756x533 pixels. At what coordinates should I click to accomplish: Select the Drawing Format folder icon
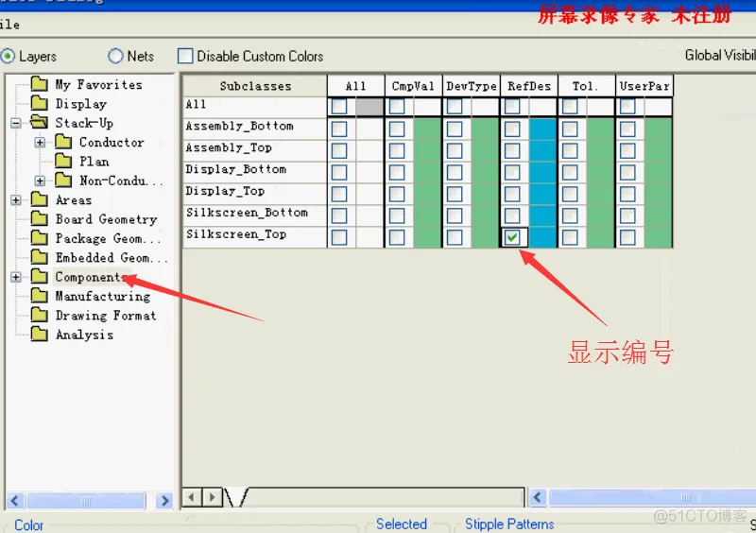pyautogui.click(x=39, y=316)
